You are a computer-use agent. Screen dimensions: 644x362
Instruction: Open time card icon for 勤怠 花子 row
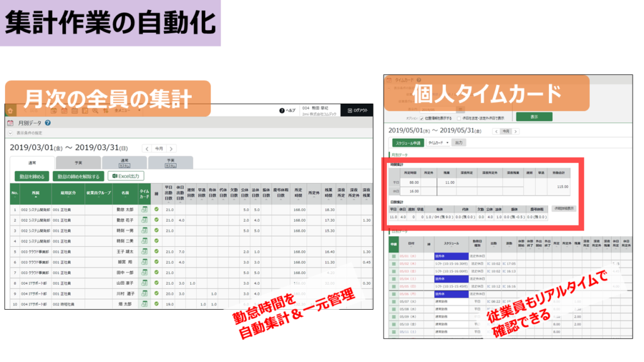pos(144,220)
